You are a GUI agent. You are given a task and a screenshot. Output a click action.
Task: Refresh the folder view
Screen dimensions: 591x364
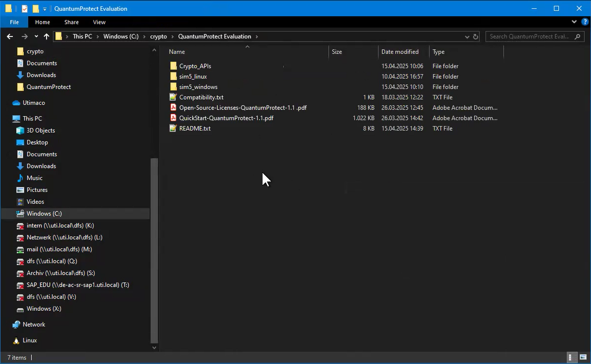click(476, 36)
